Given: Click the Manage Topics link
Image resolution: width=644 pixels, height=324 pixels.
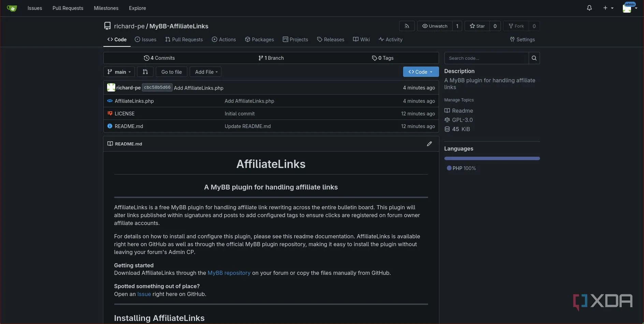Looking at the screenshot, I should [x=459, y=100].
